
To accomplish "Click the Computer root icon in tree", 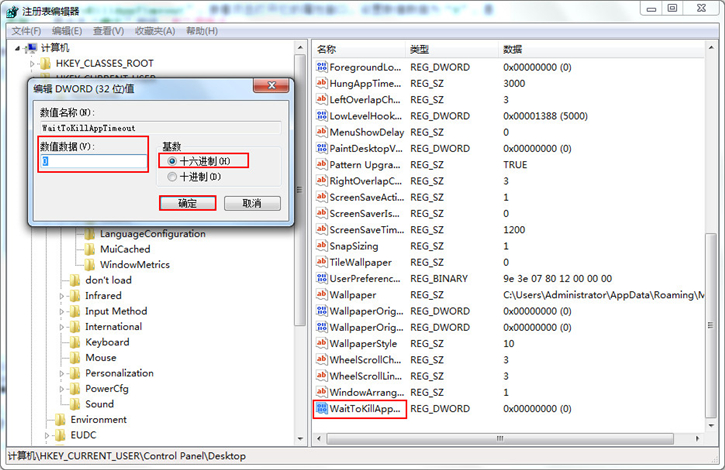I will [x=31, y=48].
